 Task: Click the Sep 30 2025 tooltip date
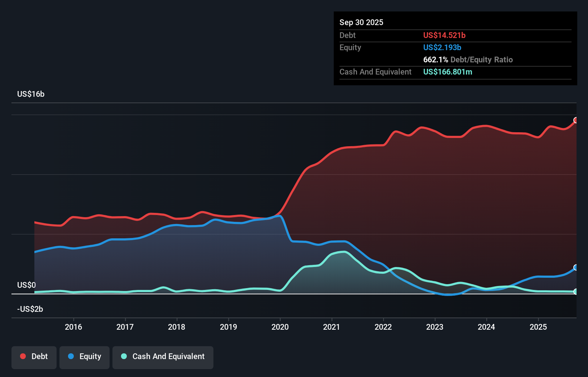pos(361,23)
